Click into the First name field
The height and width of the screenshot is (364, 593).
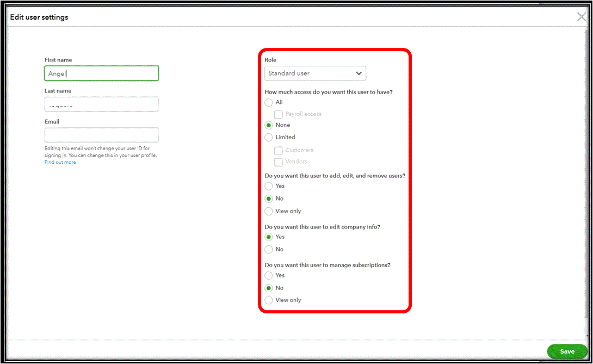pos(101,73)
